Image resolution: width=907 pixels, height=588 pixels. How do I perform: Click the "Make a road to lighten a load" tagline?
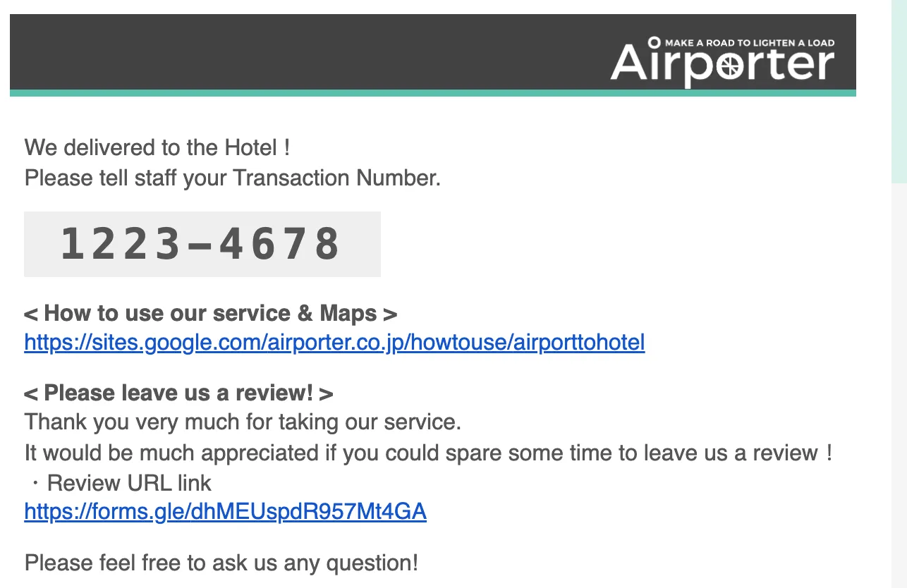[x=749, y=43]
